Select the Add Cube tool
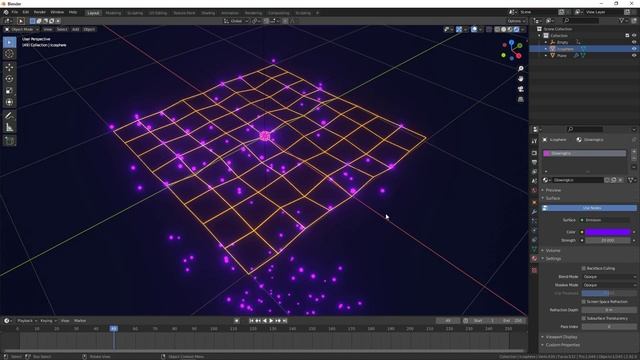Image resolution: width=640 pixels, height=360 pixels. 9,141
